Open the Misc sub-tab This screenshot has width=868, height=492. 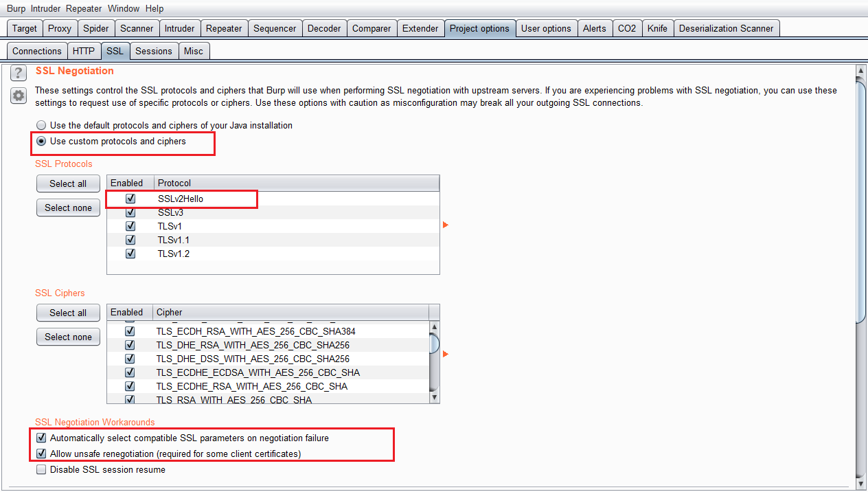pyautogui.click(x=194, y=51)
